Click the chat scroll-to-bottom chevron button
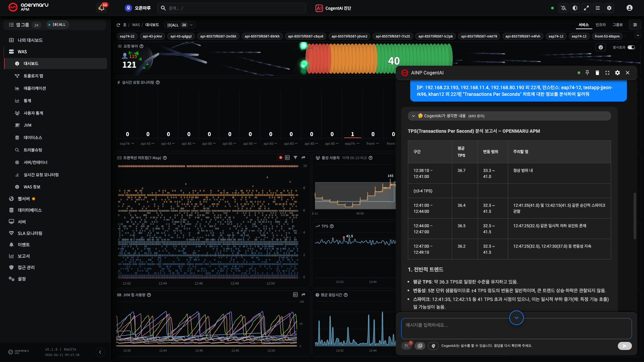 click(x=517, y=318)
